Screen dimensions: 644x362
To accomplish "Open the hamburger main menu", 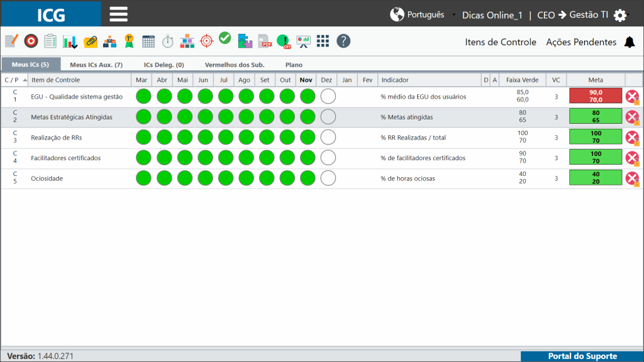I will point(118,14).
